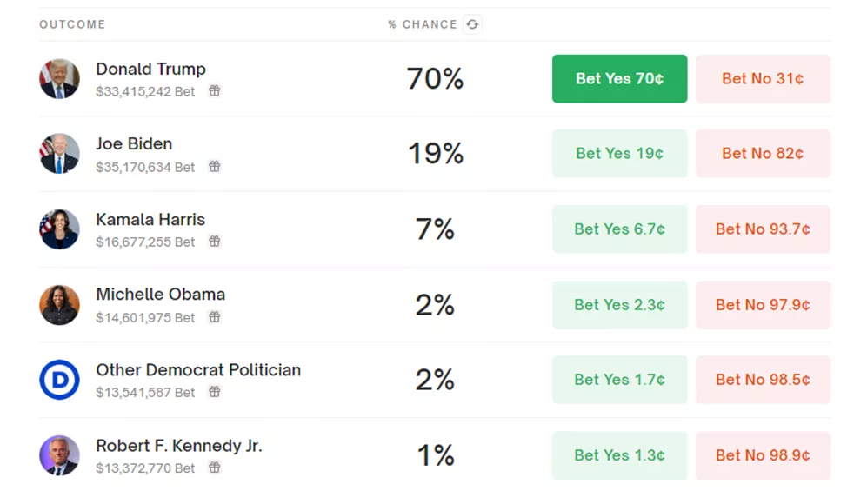Click gift icon under Michelle Obama

(214, 317)
